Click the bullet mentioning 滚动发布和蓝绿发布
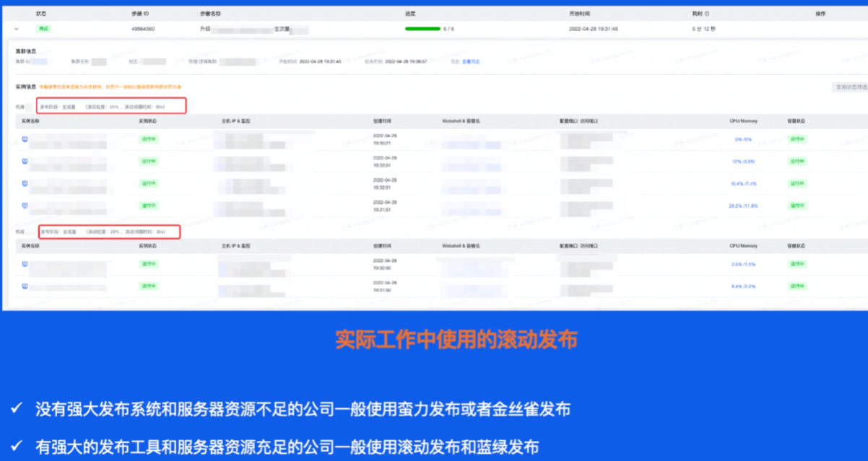This screenshot has height=461, width=868. [x=287, y=447]
